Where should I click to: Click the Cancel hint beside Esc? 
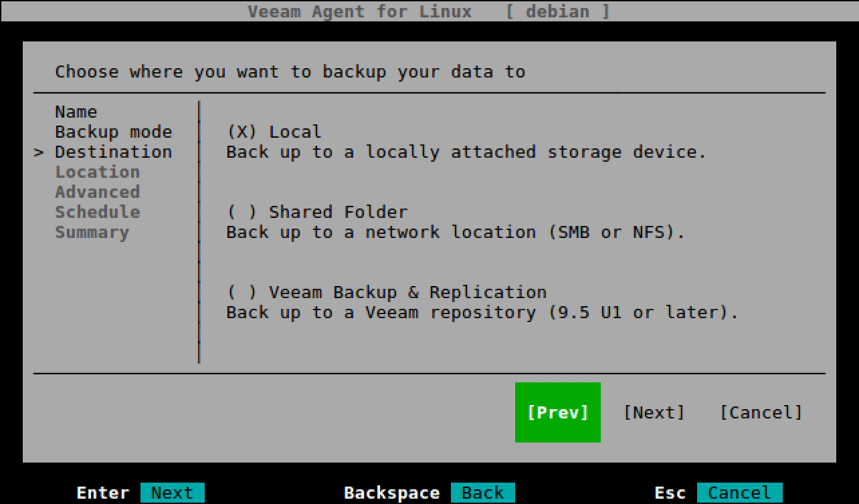pyautogui.click(x=739, y=493)
